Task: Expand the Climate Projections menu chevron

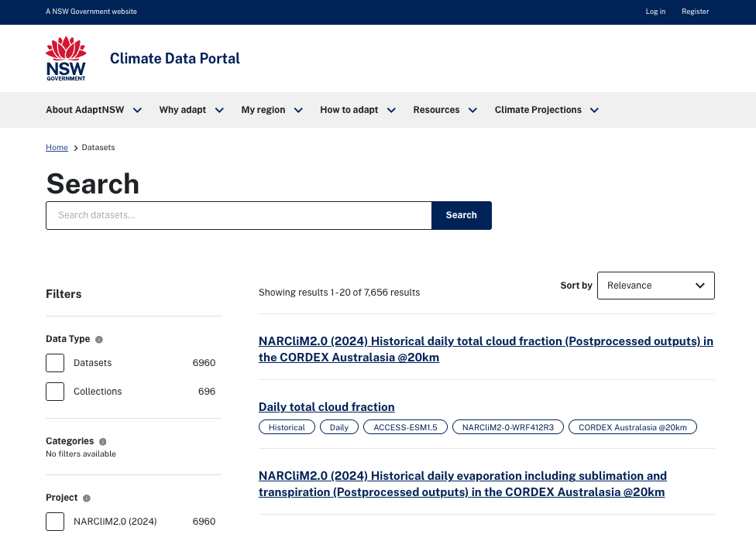Action: click(x=594, y=110)
